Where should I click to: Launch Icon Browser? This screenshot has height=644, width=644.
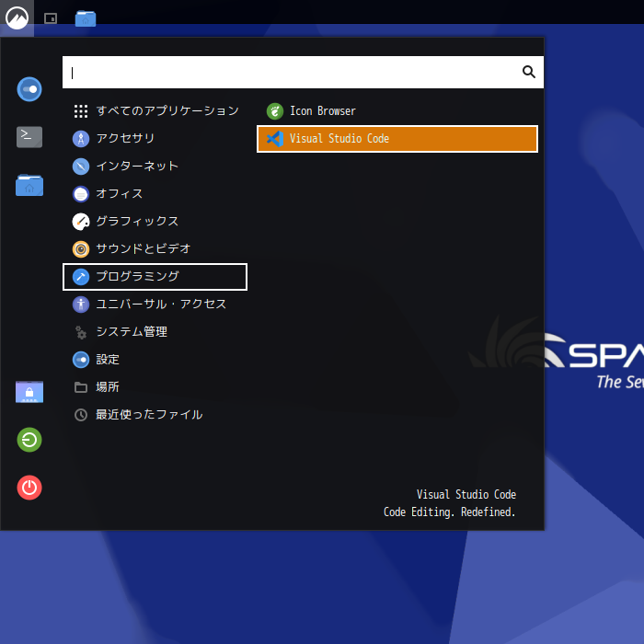tap(397, 111)
